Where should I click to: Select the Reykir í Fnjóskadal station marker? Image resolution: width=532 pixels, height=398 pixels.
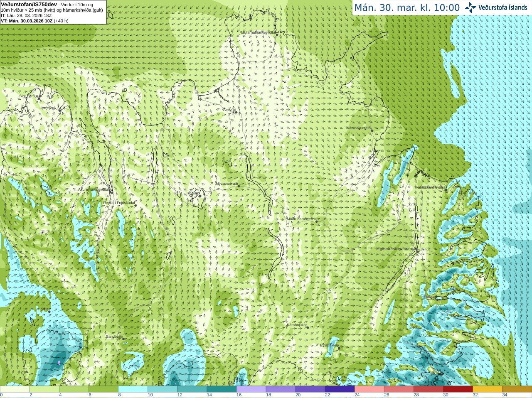135,206
